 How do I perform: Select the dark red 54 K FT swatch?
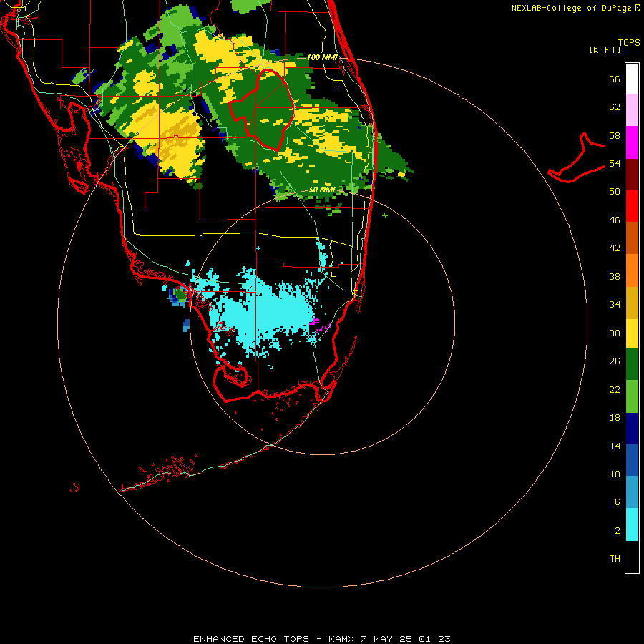tap(632, 175)
